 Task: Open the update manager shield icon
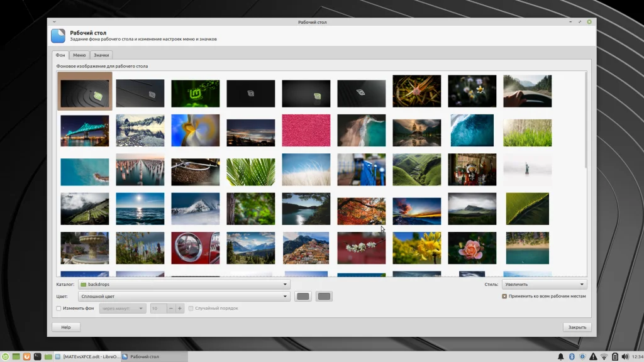pos(582,357)
